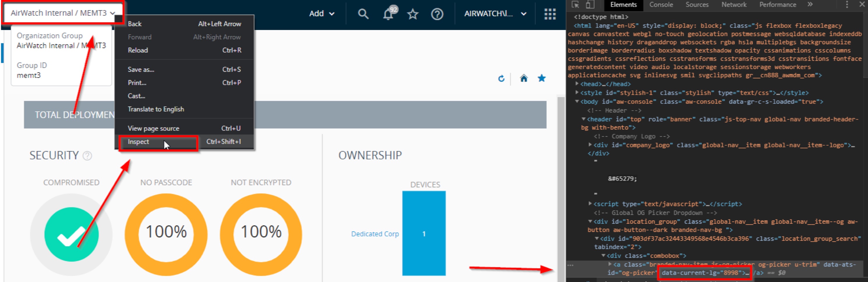Viewport: 868px width, 282px height.
Task: Click the search magnifier icon in header
Action: pos(363,14)
